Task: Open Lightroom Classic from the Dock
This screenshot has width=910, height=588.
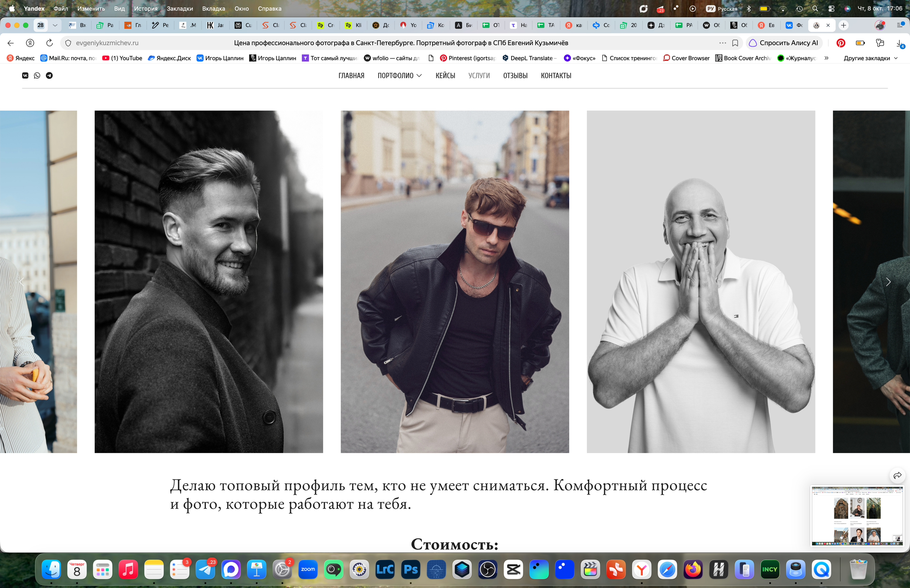Action: point(385,570)
